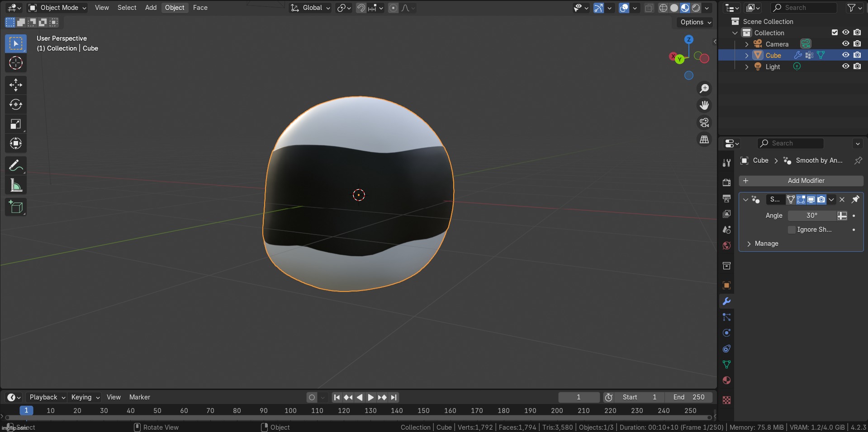This screenshot has height=432, width=868.
Task: Open the timeline Marker menu
Action: (139, 397)
